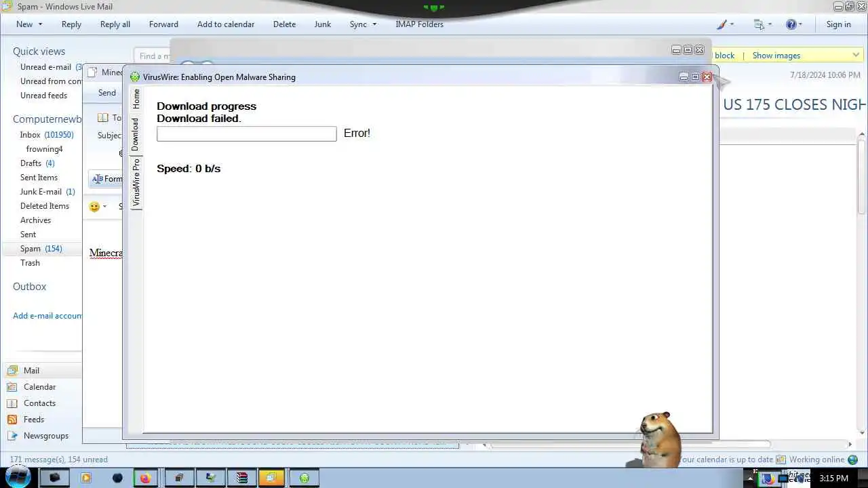The image size is (868, 488).
Task: Collapse the yellow info bar chevron
Action: (x=856, y=56)
